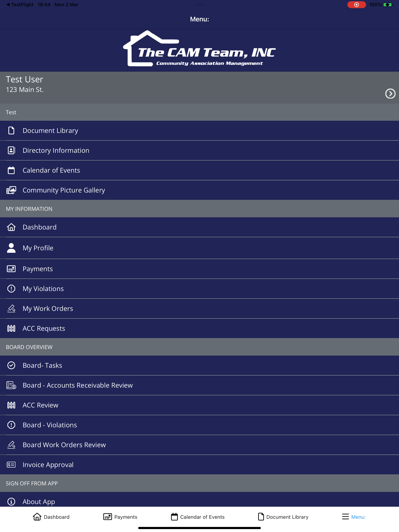The width and height of the screenshot is (399, 532).
Task: Open My Profile
Action: (x=199, y=248)
